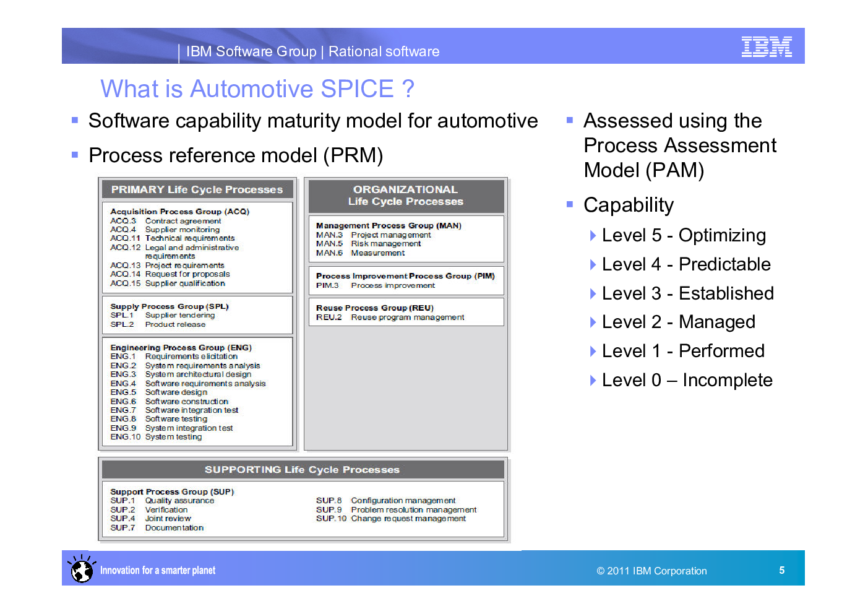Click the 'SUPPORTING Life Cycle Processes' heading

[x=303, y=470]
